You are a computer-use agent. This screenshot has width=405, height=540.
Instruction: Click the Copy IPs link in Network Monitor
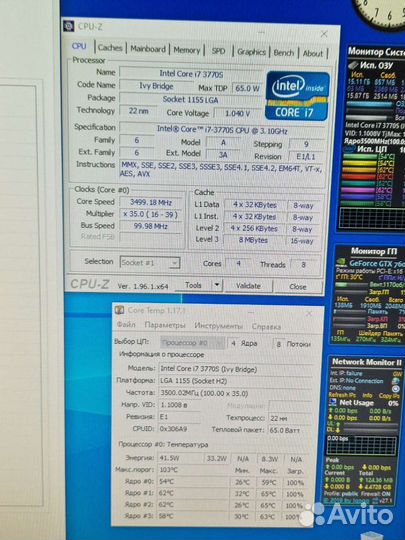coord(388,396)
